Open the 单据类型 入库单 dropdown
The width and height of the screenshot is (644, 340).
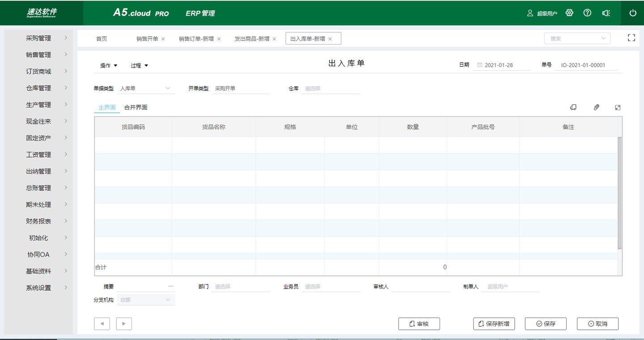coord(146,89)
